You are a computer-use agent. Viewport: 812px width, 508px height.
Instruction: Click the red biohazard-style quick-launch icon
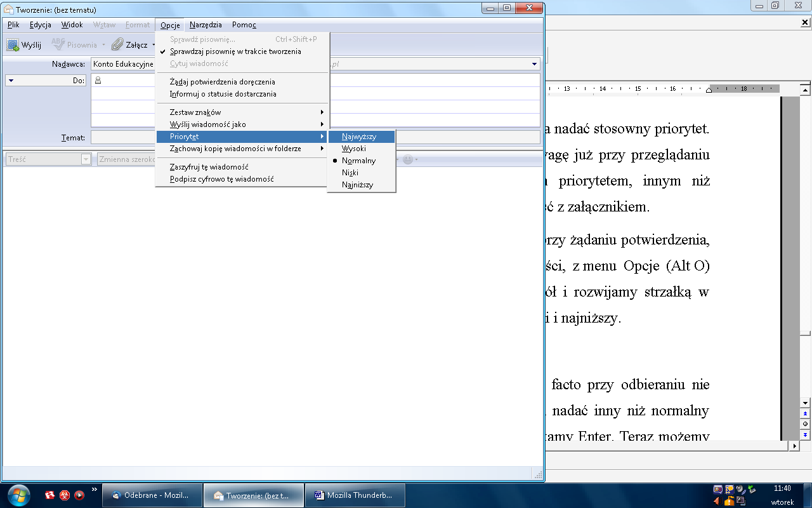pyautogui.click(x=65, y=495)
